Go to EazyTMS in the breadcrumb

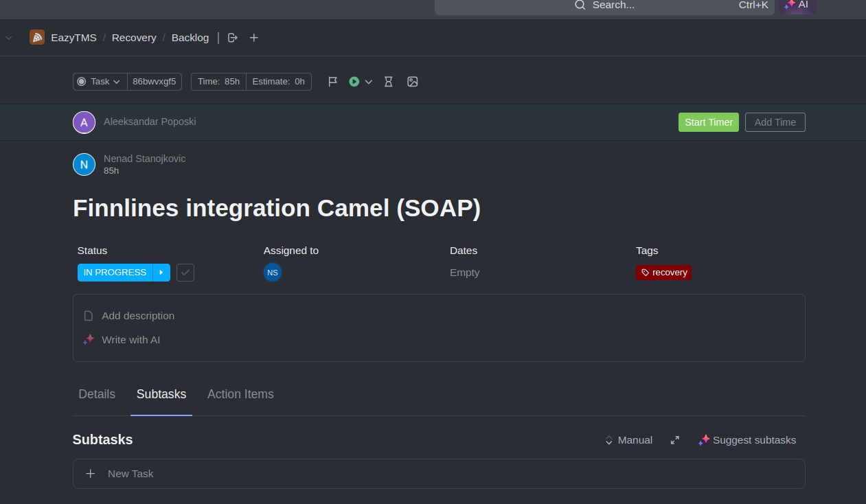(x=73, y=38)
